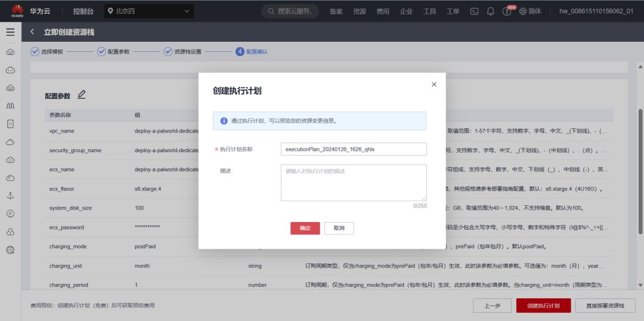The height and width of the screenshot is (321, 644).
Task: Click the location pin icon beside 北京四
Action: click(110, 11)
